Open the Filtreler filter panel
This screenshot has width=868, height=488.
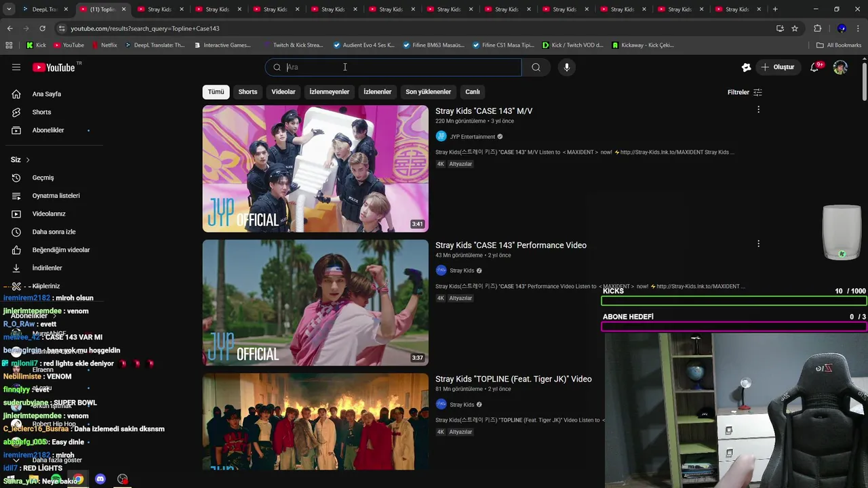tap(745, 92)
